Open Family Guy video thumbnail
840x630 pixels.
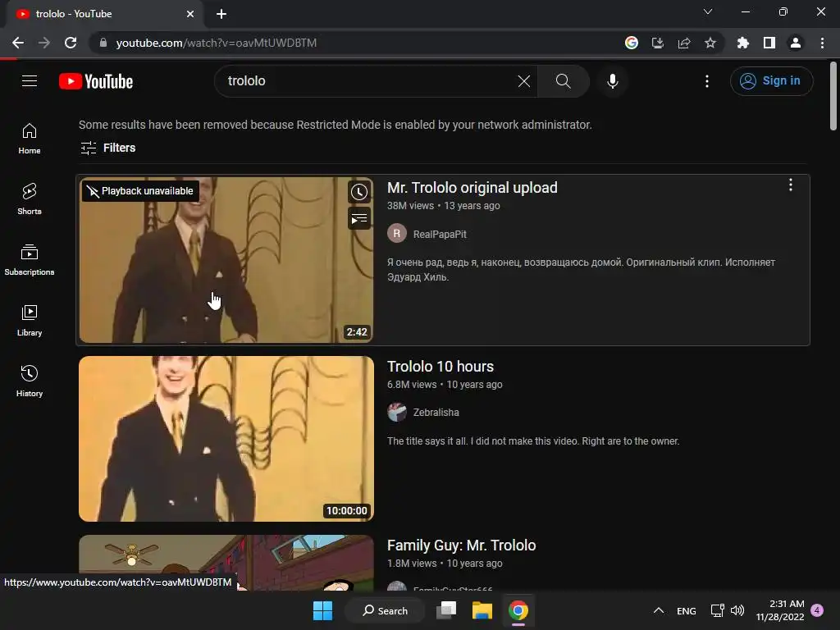click(x=226, y=563)
